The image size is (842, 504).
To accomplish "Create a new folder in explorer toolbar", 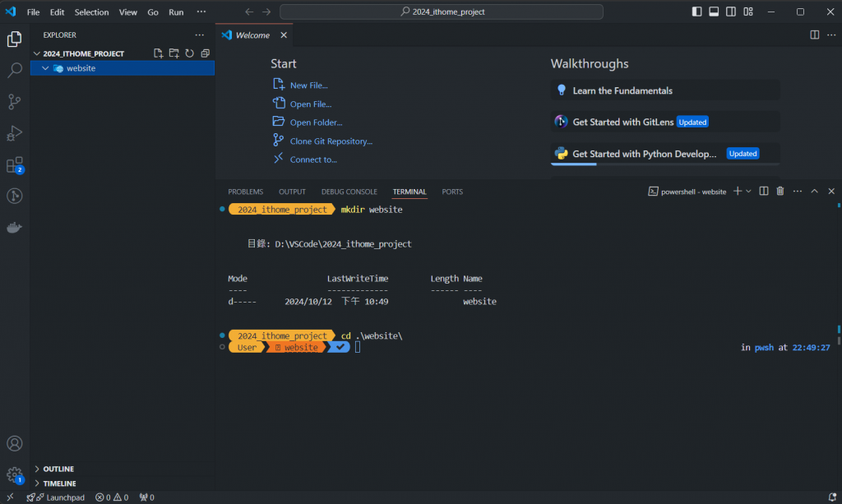I will [174, 53].
